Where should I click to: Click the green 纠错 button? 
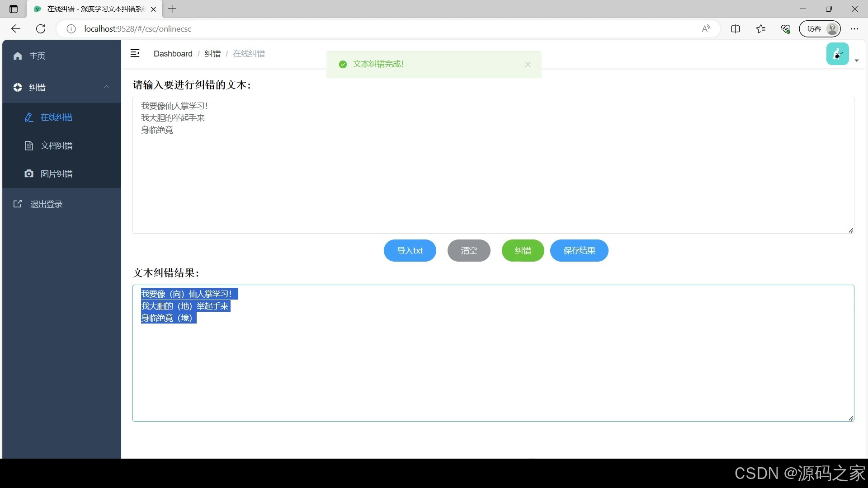click(523, 250)
